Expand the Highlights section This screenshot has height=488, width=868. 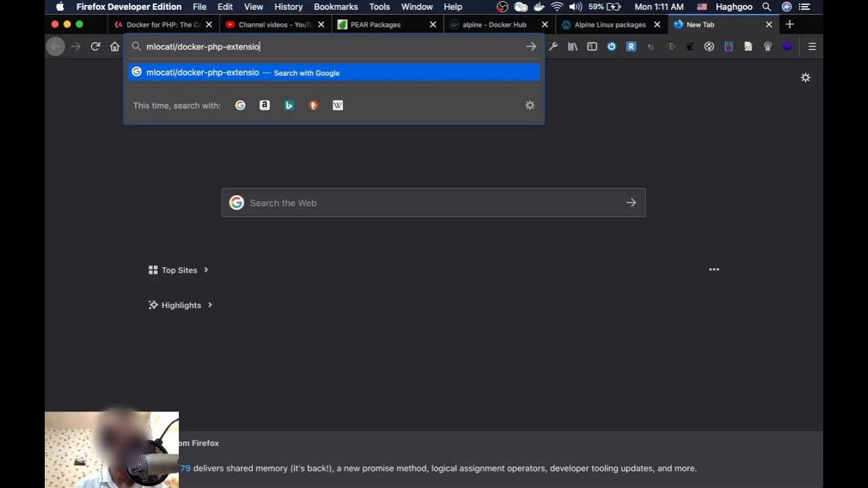click(x=180, y=305)
